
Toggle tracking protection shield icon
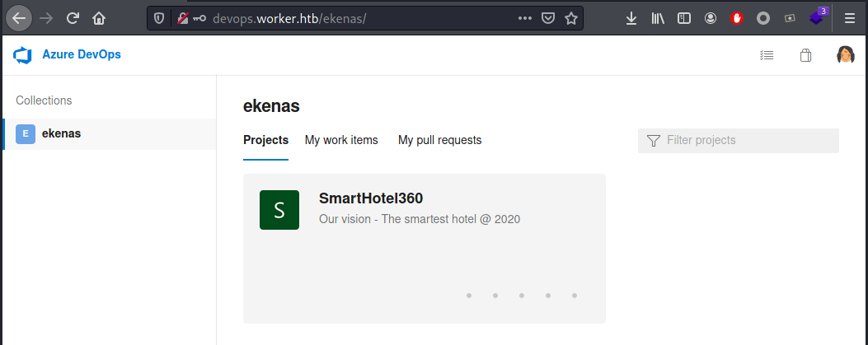click(159, 18)
